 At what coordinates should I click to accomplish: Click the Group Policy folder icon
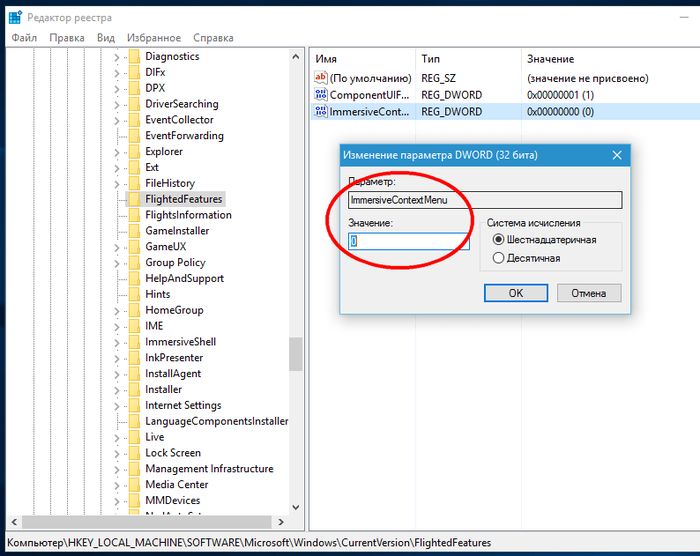[133, 263]
